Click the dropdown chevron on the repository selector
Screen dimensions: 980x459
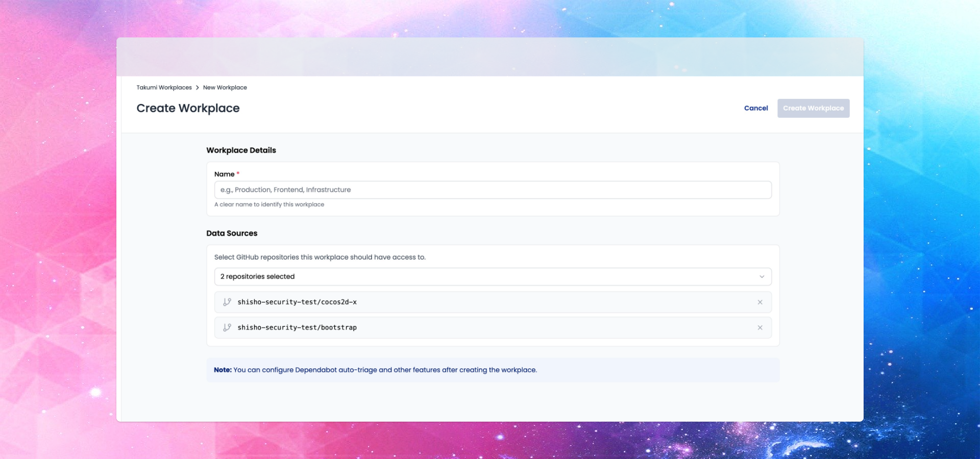pyautogui.click(x=763, y=276)
